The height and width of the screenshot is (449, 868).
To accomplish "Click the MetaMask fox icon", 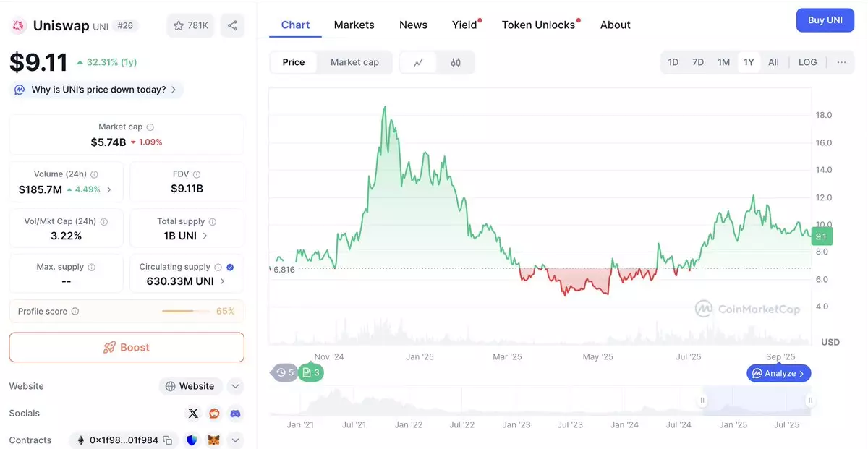I will (x=214, y=440).
